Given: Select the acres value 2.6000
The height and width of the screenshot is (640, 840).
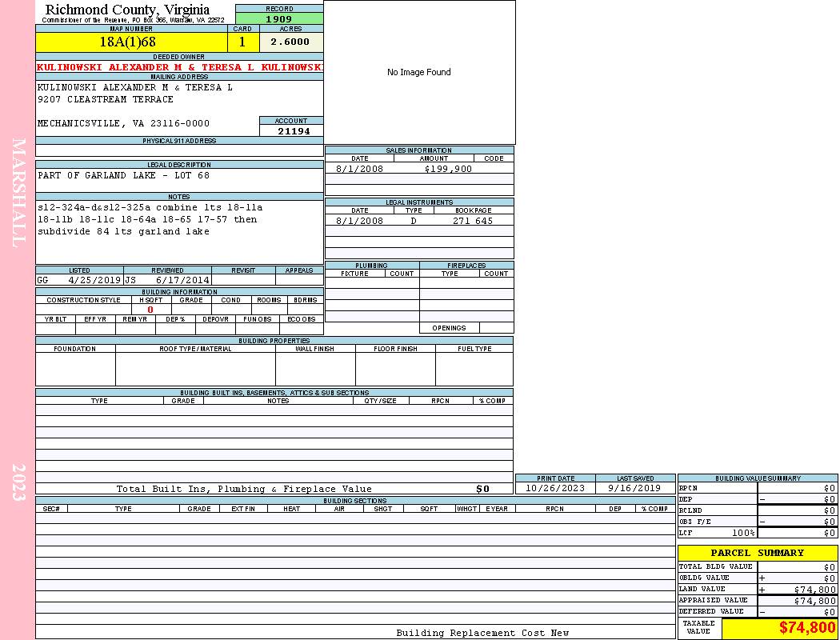Looking at the screenshot, I should (290, 42).
